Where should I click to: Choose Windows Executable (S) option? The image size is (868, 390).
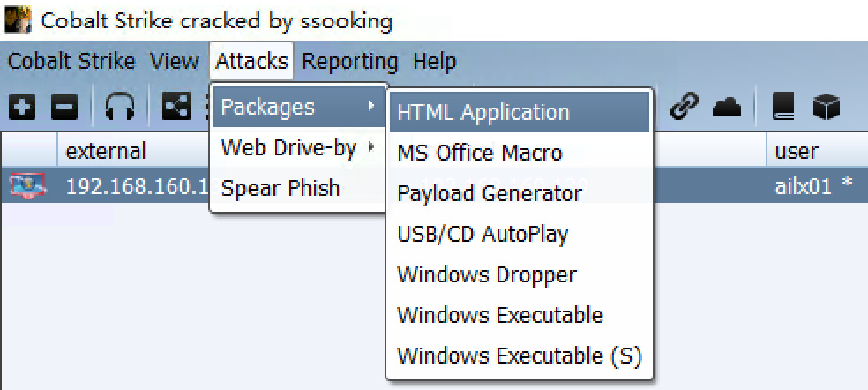click(520, 356)
